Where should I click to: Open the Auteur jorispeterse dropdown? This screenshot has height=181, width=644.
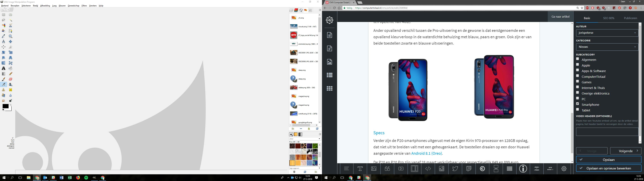coord(607,33)
